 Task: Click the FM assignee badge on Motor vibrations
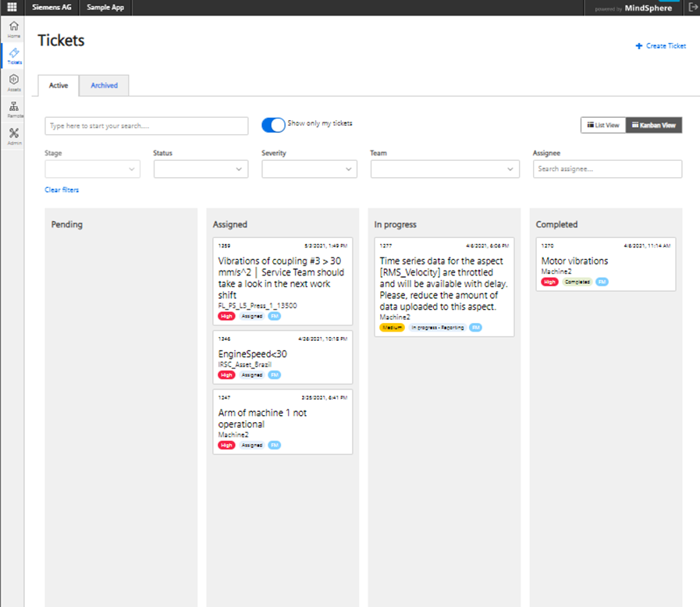coord(602,282)
